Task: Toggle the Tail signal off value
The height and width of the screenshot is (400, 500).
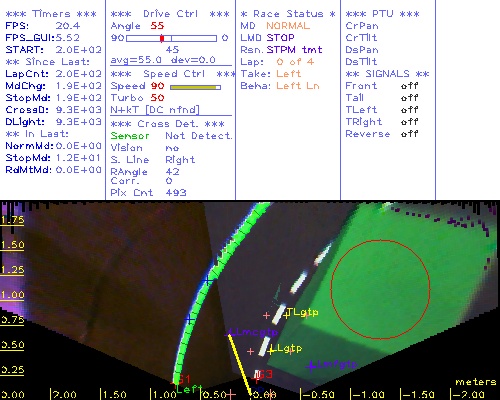Action: coord(409,98)
